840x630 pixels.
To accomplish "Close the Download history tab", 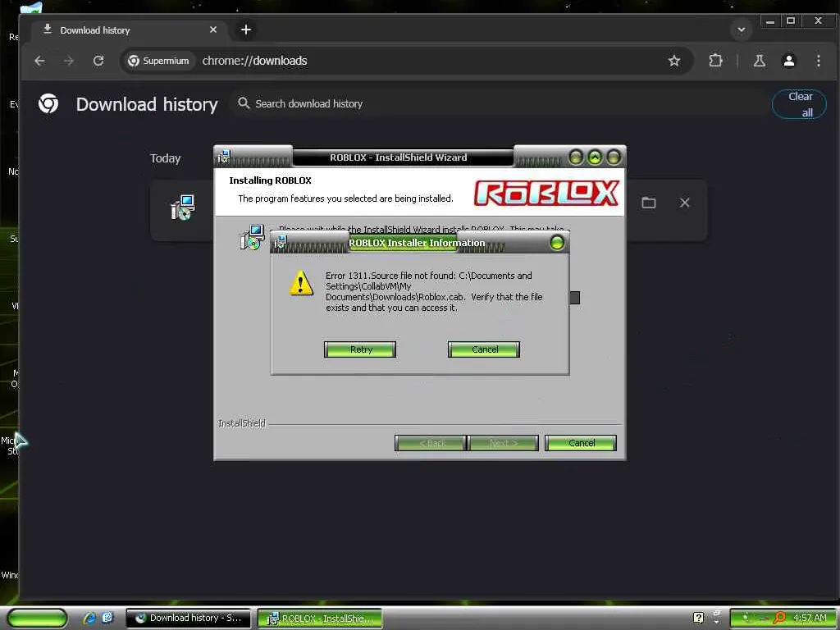I will pyautogui.click(x=213, y=30).
